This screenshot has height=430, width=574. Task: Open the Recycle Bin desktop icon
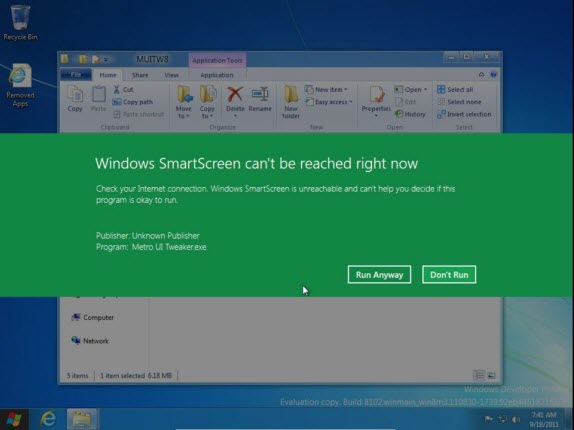click(20, 21)
